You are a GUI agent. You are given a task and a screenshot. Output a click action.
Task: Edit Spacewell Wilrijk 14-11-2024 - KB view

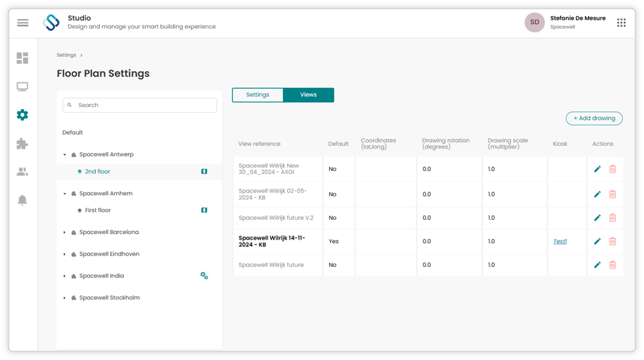coord(597,241)
